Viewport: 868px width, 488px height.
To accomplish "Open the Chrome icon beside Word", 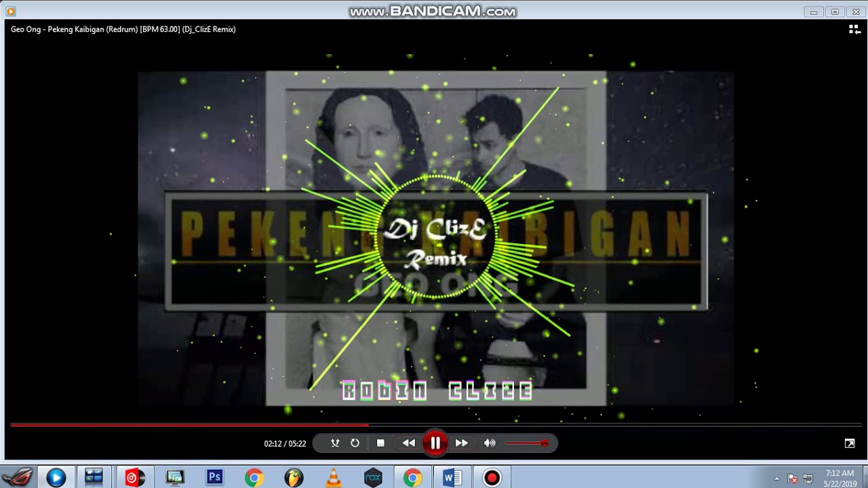I will 412,478.
